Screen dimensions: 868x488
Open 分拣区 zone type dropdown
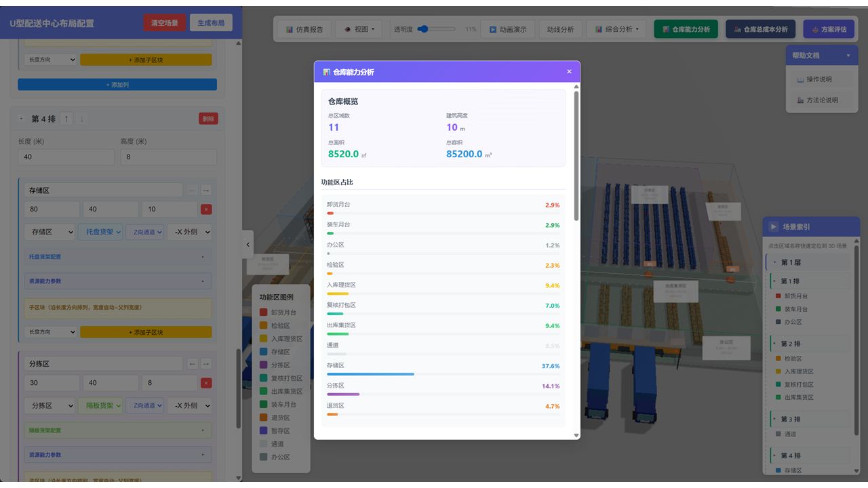tap(50, 405)
